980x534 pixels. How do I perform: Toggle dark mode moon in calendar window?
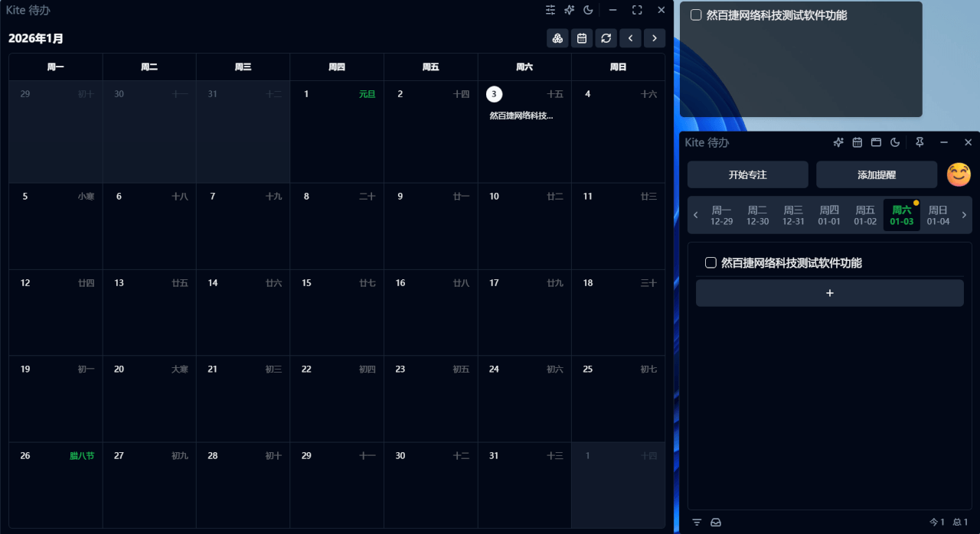(x=588, y=10)
